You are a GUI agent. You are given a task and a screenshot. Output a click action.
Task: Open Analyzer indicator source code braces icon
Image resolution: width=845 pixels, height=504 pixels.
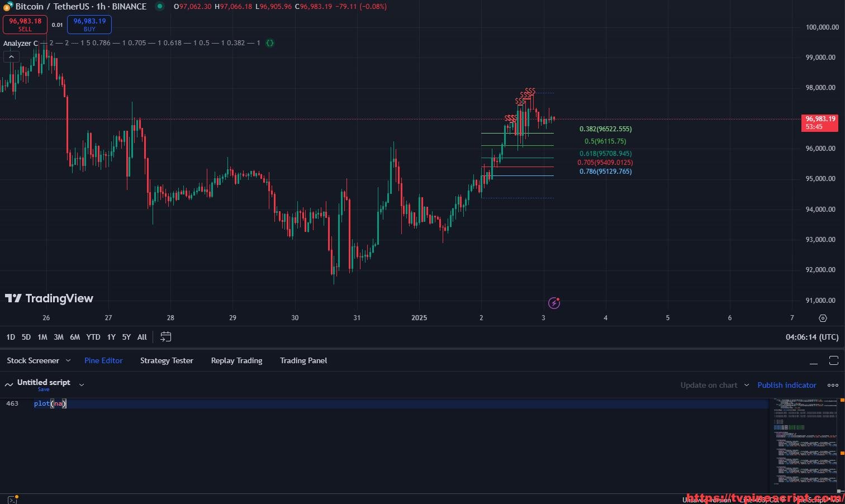(270, 43)
